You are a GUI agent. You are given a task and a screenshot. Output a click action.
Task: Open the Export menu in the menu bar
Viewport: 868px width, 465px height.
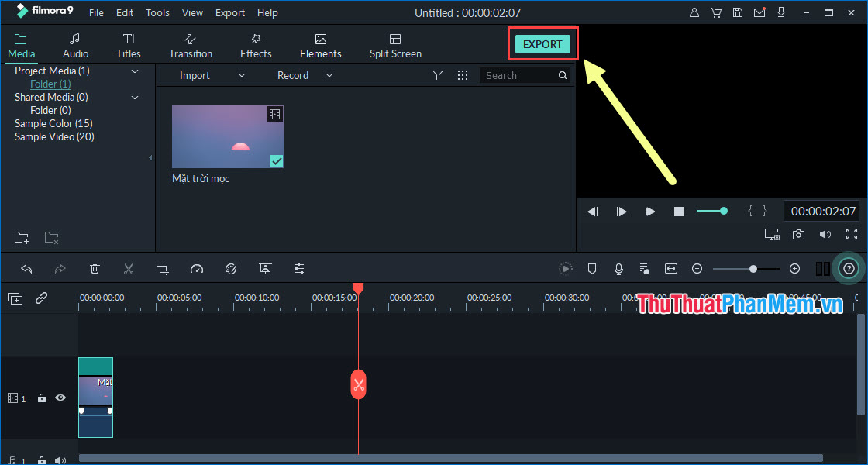click(229, 12)
